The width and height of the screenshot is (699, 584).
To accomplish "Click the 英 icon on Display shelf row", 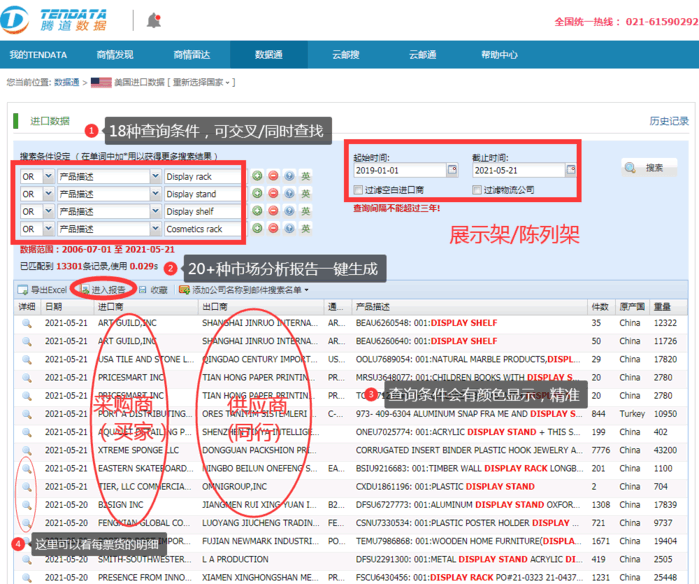I will (x=305, y=211).
